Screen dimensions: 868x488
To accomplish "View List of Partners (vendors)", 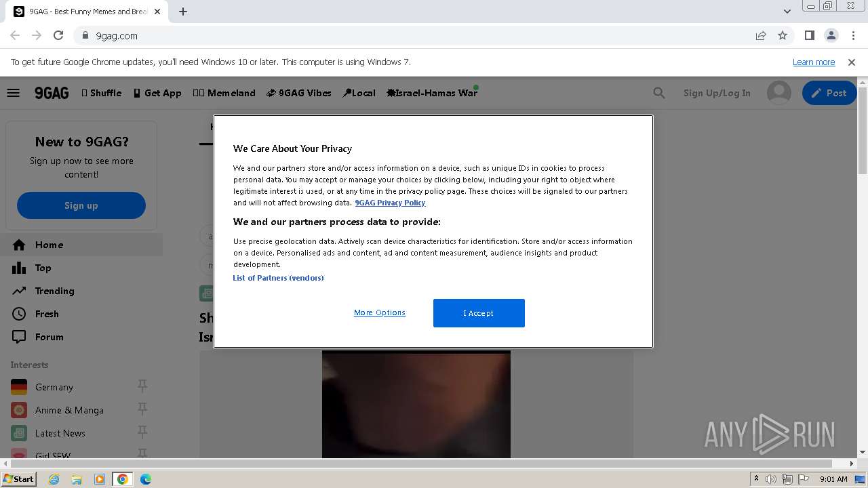I will click(278, 278).
